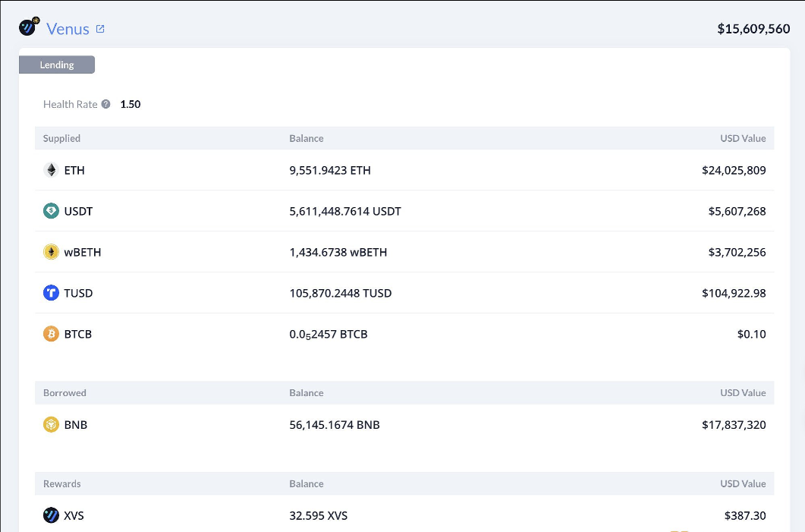Click the Venus protocol logo icon

29,28
